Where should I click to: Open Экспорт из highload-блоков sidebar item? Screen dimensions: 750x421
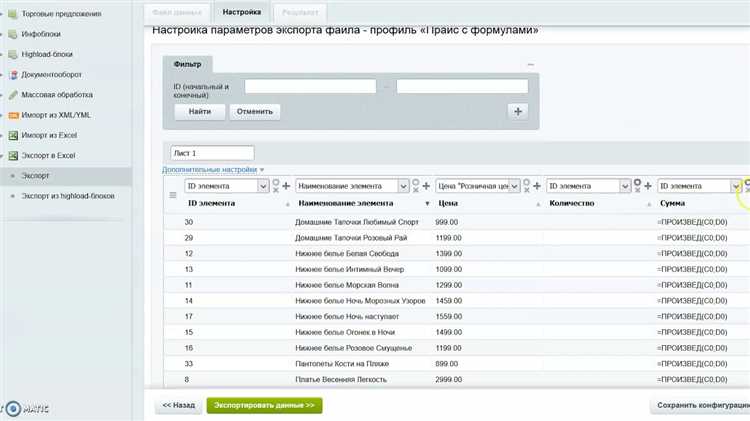tap(68, 196)
